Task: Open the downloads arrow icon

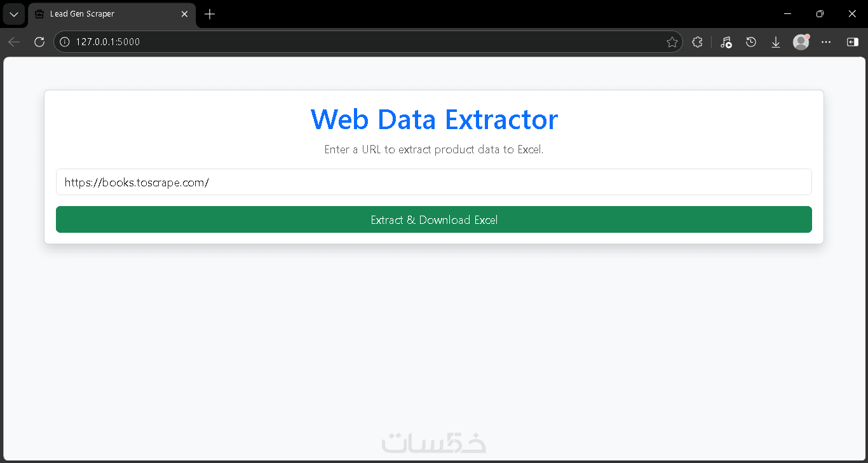Action: (776, 42)
